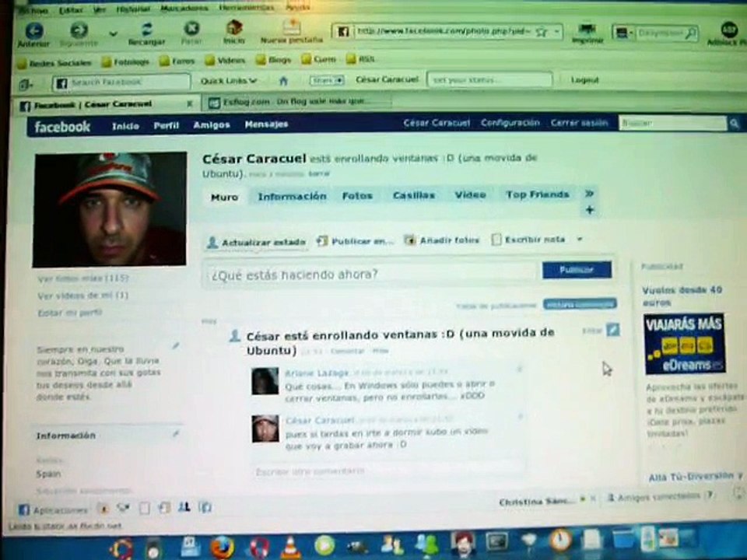
Task: Click Mensajes in the Facebook header
Action: pyautogui.click(x=266, y=124)
